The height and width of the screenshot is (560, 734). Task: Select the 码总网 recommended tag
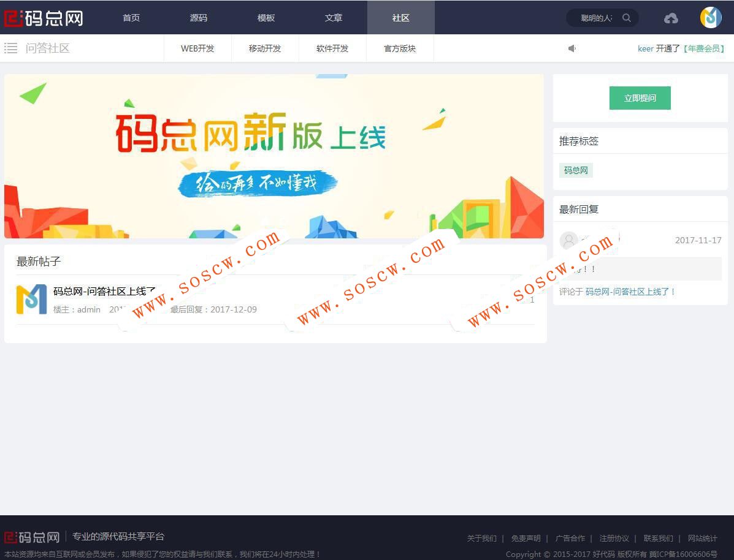coord(576,170)
